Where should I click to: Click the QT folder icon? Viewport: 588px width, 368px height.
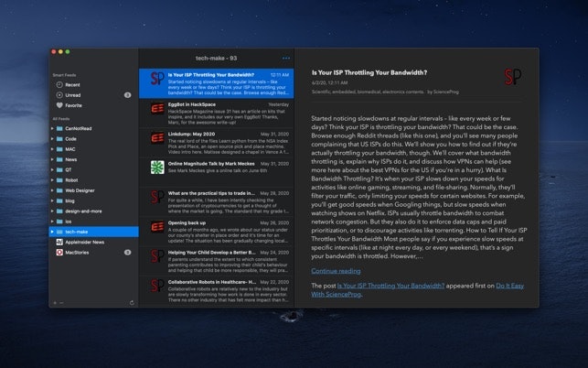point(59,169)
